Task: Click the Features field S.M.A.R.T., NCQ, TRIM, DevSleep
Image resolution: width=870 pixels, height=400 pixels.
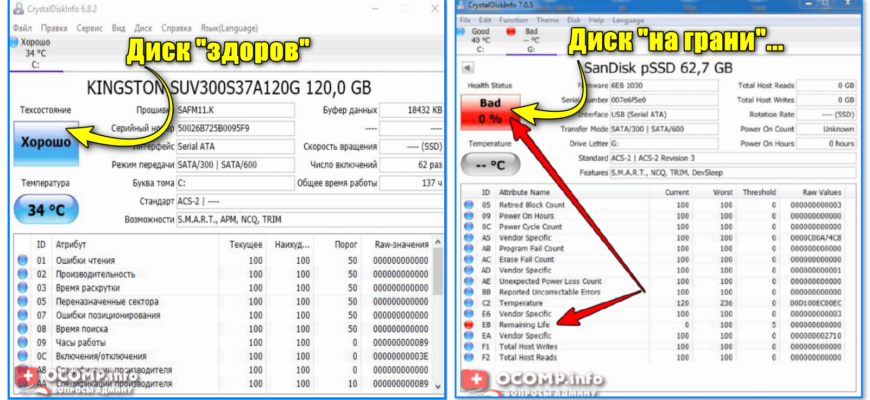Action: tap(732, 173)
